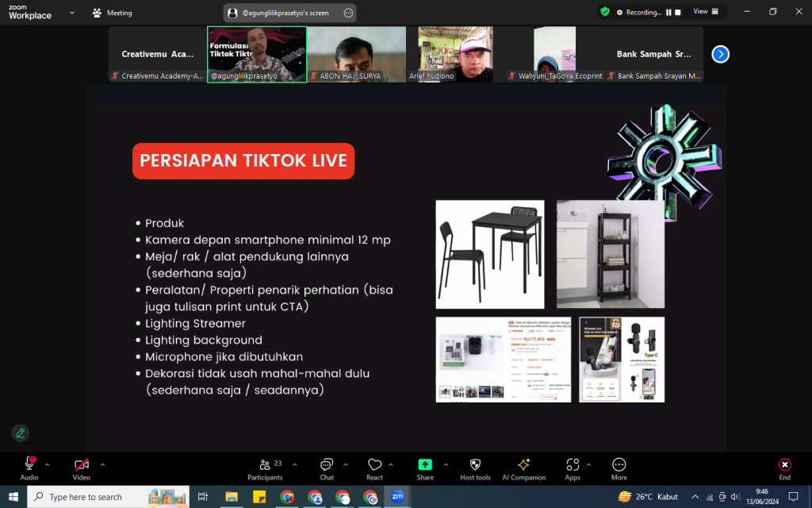Select the Bank Sampah Srayan participant tile
Viewport: 812px width, 508px height.
(654, 55)
